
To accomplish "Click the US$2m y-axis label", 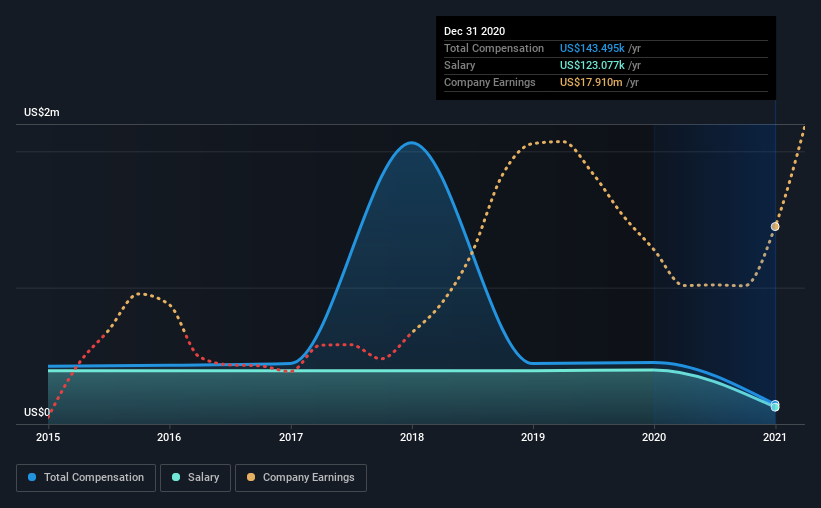I will (42, 112).
